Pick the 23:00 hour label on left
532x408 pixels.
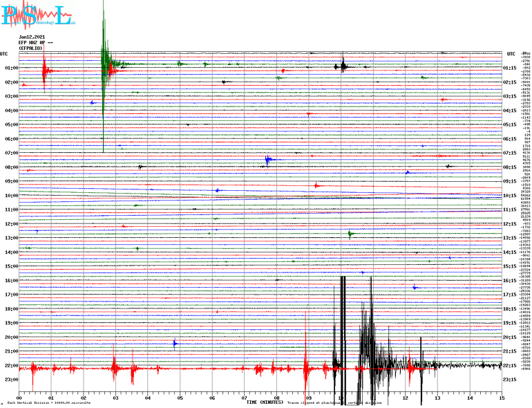(11, 380)
